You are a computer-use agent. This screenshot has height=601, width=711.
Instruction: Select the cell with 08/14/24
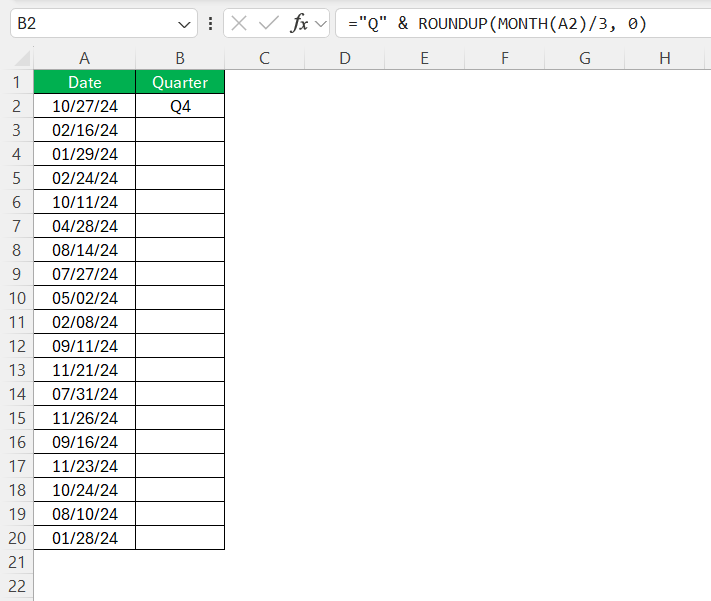[x=84, y=250]
